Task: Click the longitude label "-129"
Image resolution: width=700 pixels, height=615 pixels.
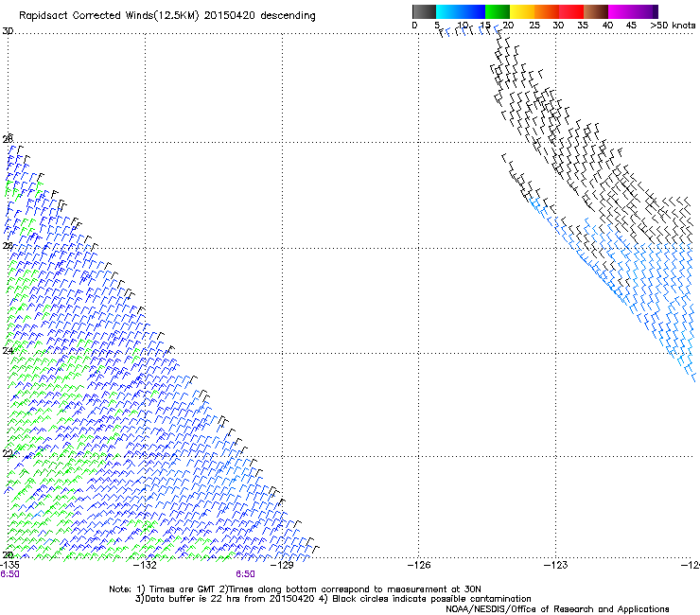Action: tap(282, 565)
